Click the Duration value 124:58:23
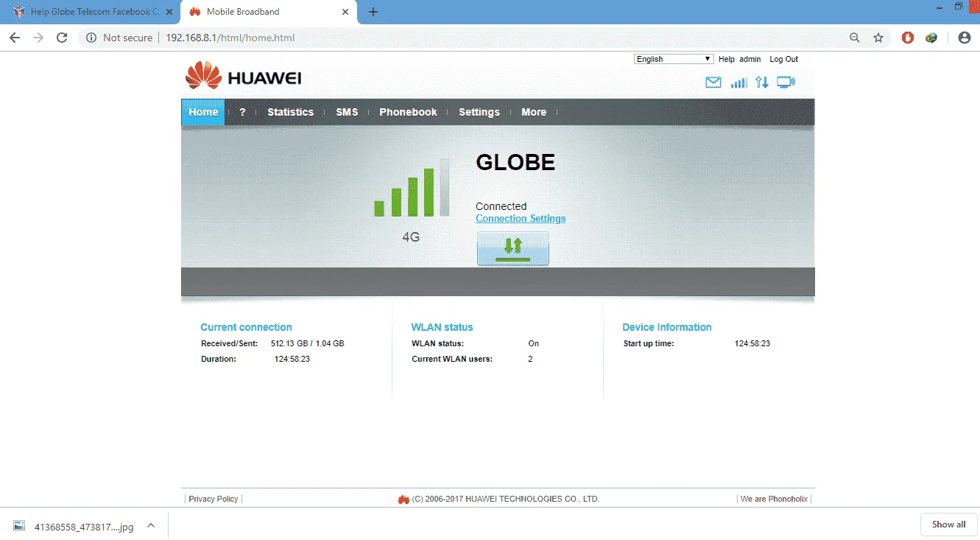980x540 pixels. 292,359
